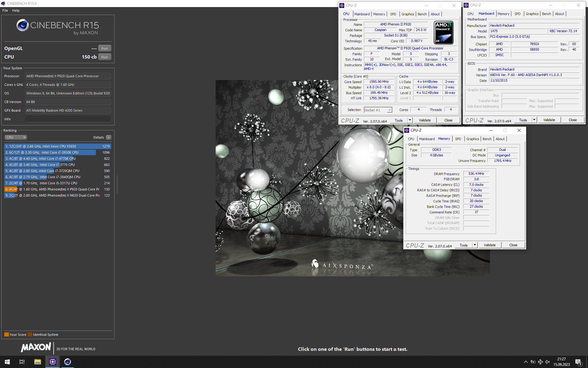Click the AMD Phenom II processor logo
The width and height of the screenshot is (588, 368).
[x=443, y=33]
